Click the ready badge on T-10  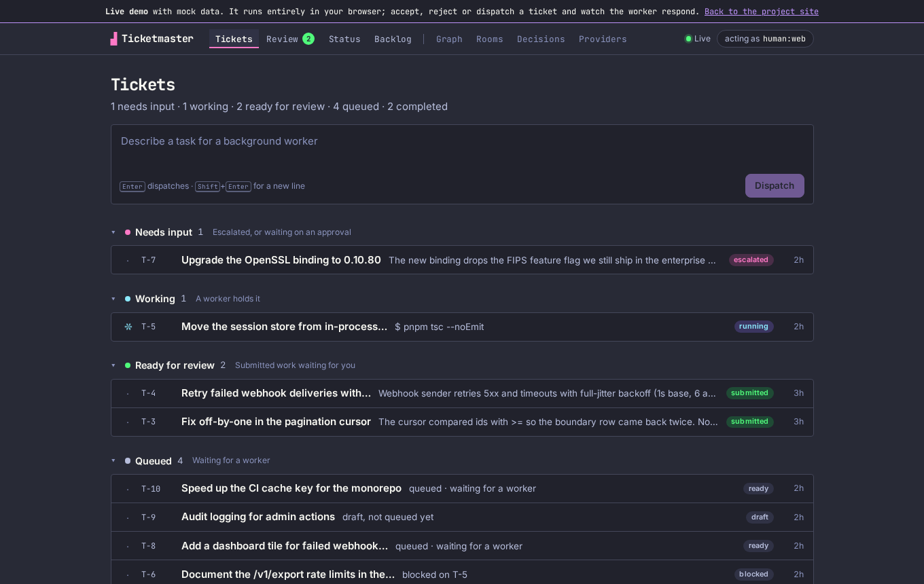(758, 488)
